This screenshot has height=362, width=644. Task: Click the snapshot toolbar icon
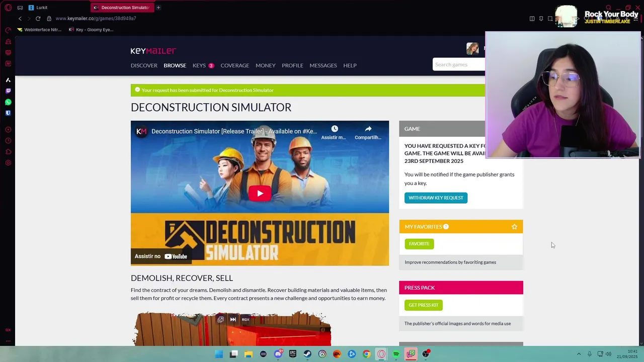pyautogui.click(x=550, y=19)
